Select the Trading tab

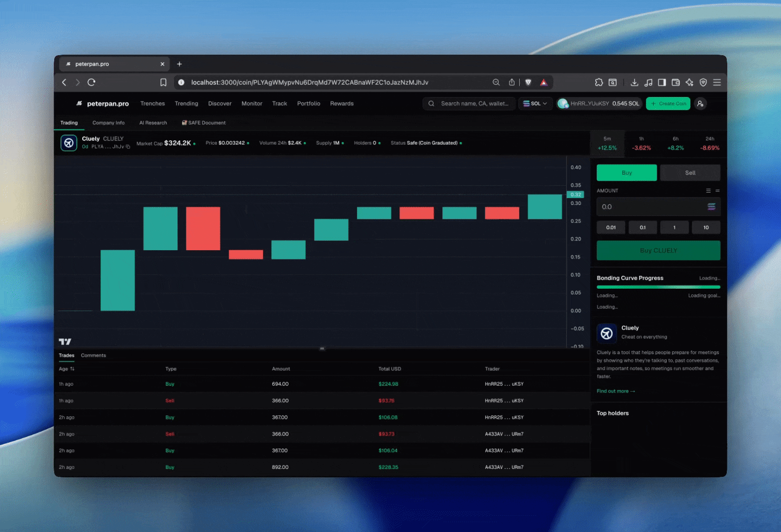tap(69, 123)
